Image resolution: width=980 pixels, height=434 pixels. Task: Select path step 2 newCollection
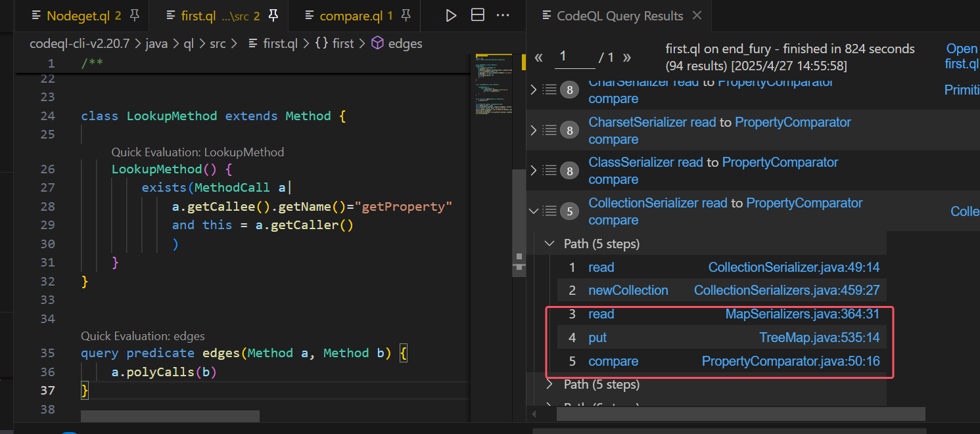pos(628,290)
